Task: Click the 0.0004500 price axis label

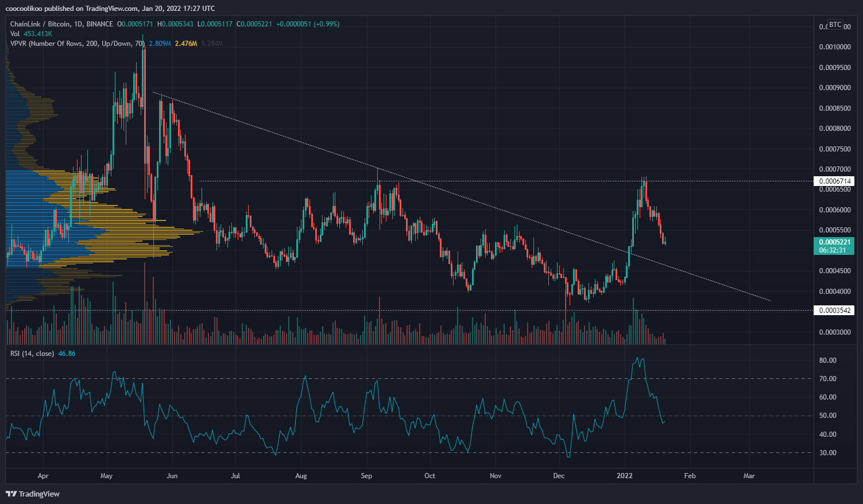Action: [835, 271]
